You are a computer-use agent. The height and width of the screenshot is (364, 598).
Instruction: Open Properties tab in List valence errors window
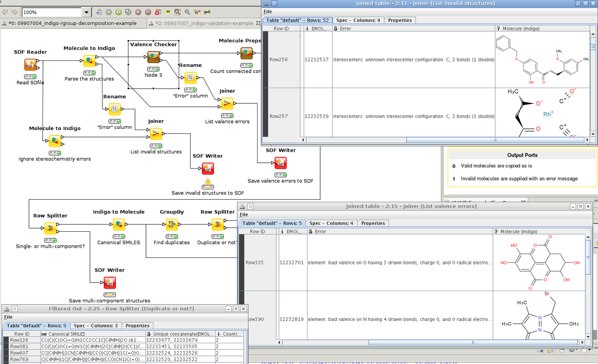click(373, 223)
